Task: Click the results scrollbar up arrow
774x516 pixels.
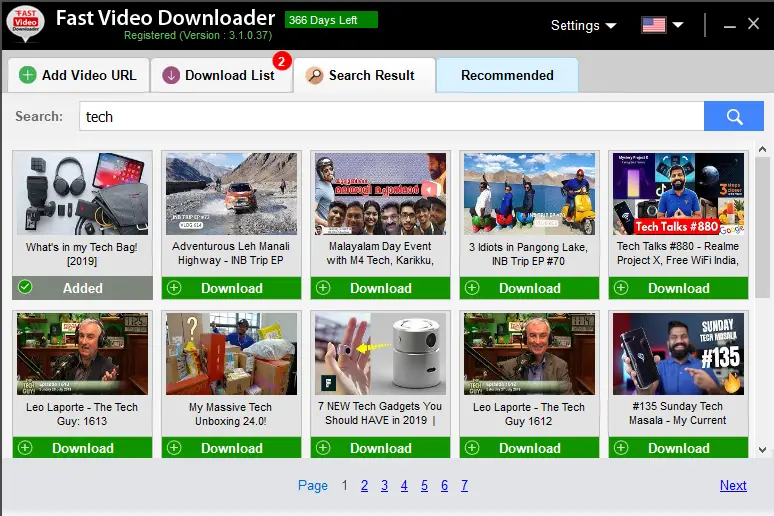Action: pos(762,149)
